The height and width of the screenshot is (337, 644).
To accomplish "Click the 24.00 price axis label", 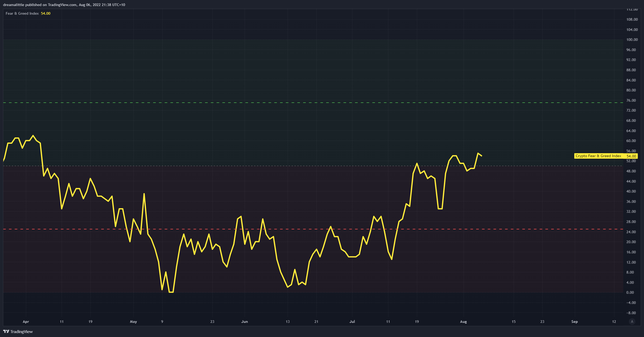I will [631, 232].
